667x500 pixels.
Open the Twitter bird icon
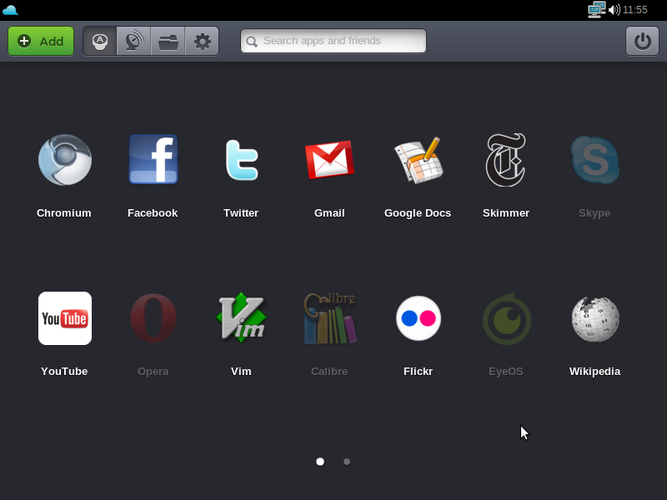pos(241,160)
